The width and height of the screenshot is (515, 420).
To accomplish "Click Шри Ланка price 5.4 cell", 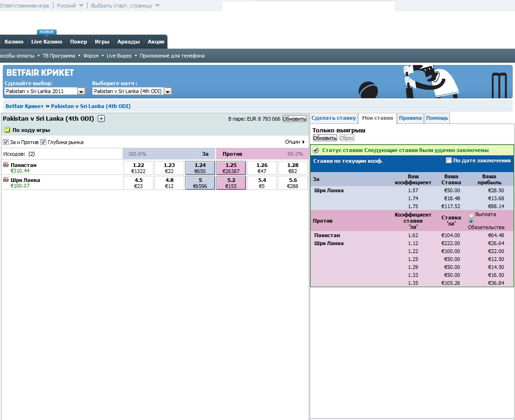I will [x=262, y=183].
